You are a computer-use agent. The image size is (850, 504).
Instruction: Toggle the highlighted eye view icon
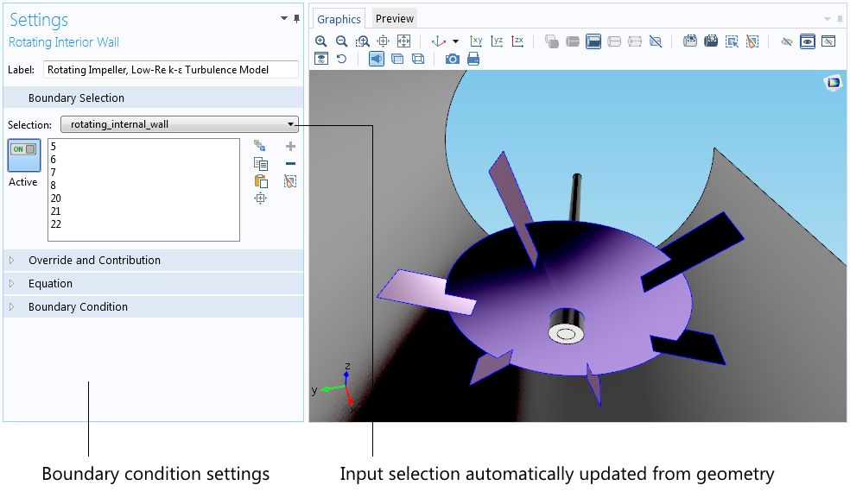(808, 41)
